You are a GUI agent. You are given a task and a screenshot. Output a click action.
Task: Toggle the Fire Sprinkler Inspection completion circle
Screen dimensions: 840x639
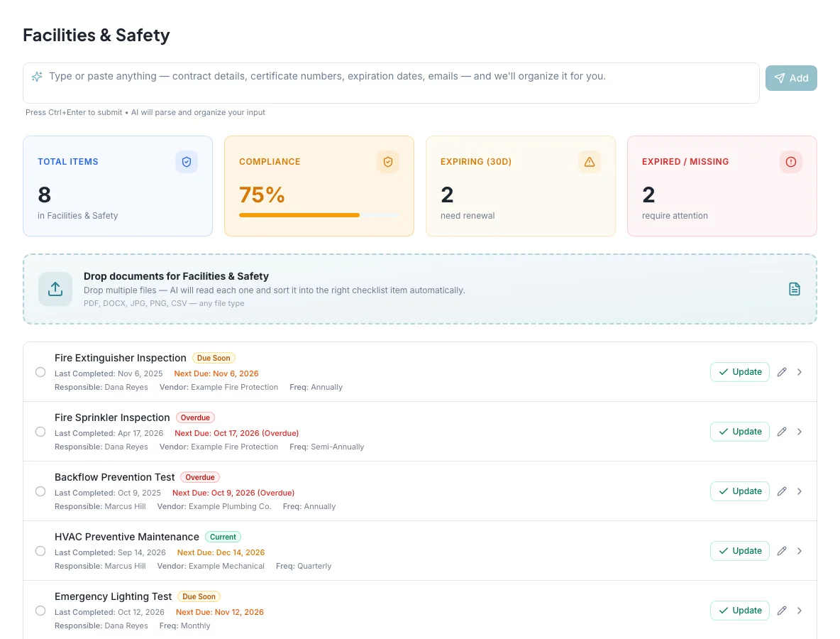[x=40, y=432]
